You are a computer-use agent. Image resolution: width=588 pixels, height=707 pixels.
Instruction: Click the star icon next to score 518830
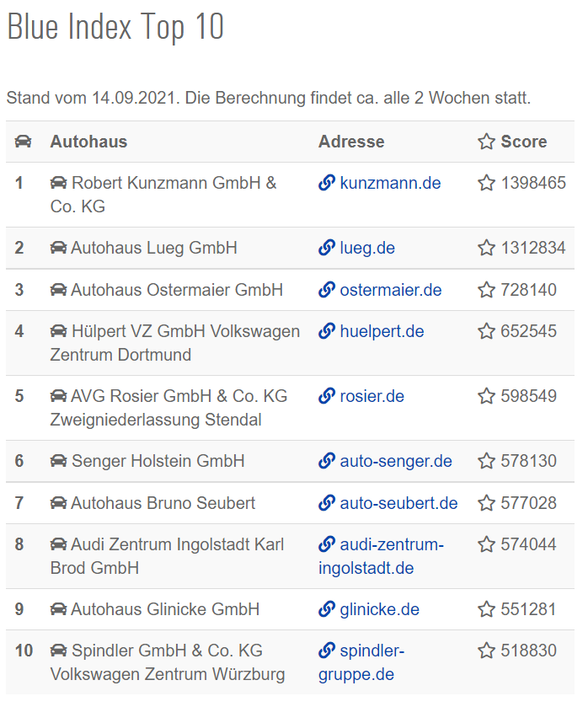tap(487, 651)
